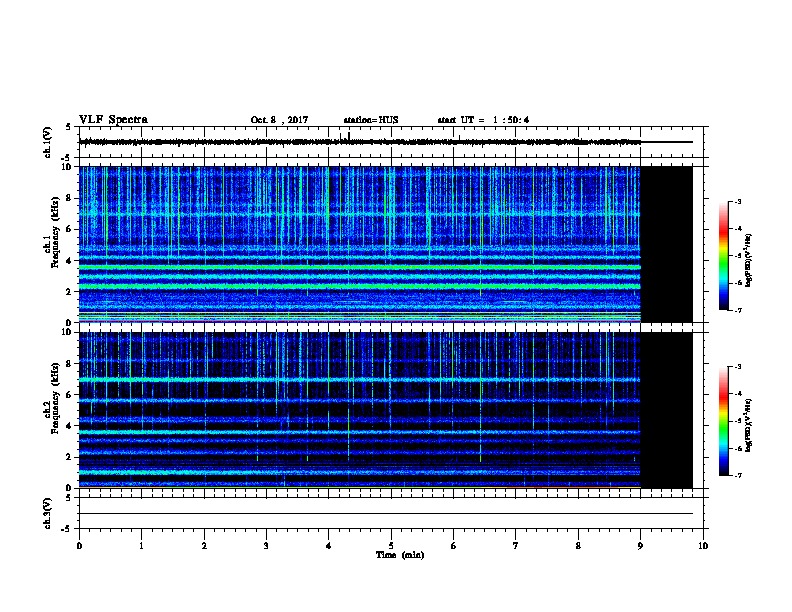Image resolution: width=792 pixels, height=612 pixels.
Task: Click the "ch.3(V)" axis label
Action: pos(48,513)
